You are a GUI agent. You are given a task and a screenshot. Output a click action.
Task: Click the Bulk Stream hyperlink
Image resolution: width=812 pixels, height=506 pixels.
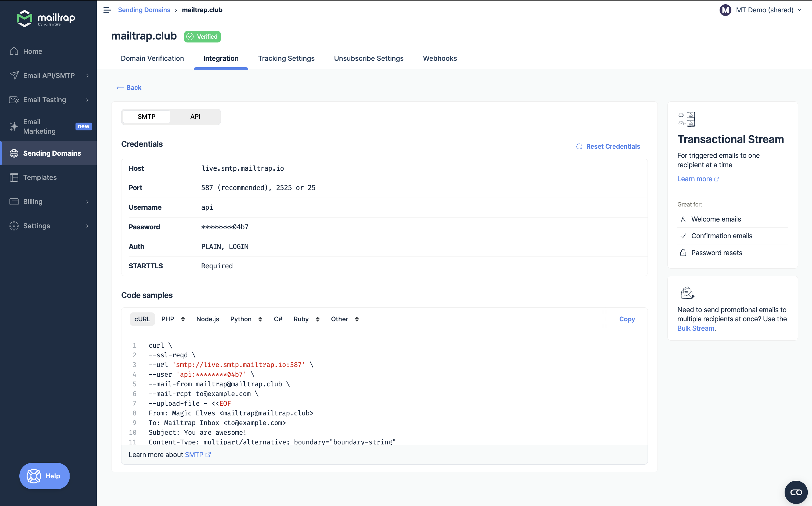(695, 328)
